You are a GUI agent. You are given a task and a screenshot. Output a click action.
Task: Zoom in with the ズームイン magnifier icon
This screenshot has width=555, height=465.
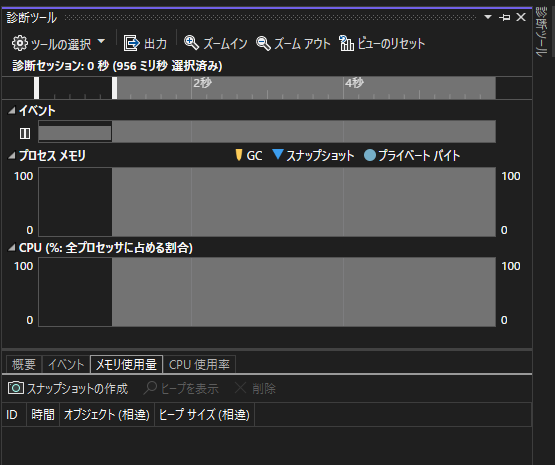coord(191,43)
